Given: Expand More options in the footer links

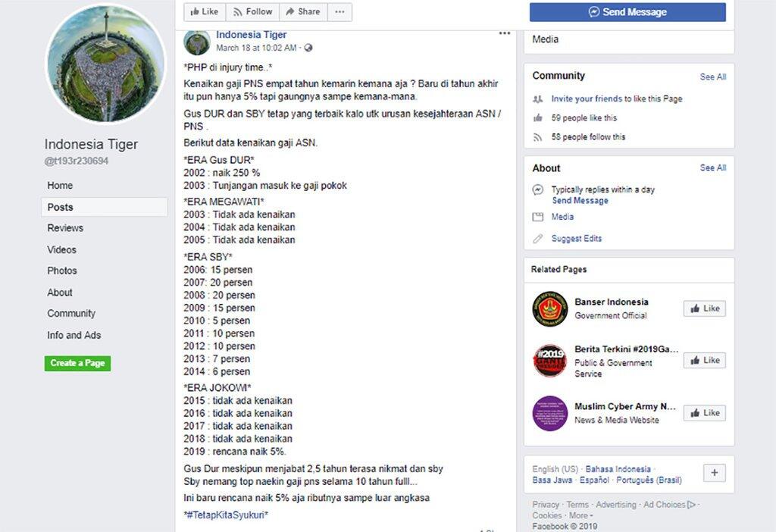Looking at the screenshot, I should (579, 514).
